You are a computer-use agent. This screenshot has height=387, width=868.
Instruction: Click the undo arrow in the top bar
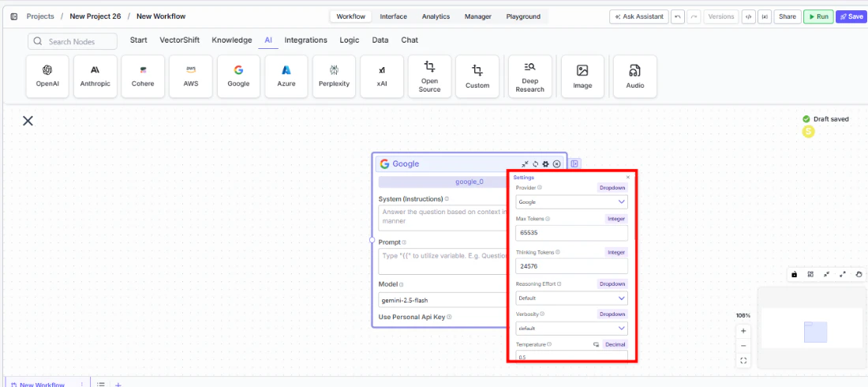pos(678,17)
